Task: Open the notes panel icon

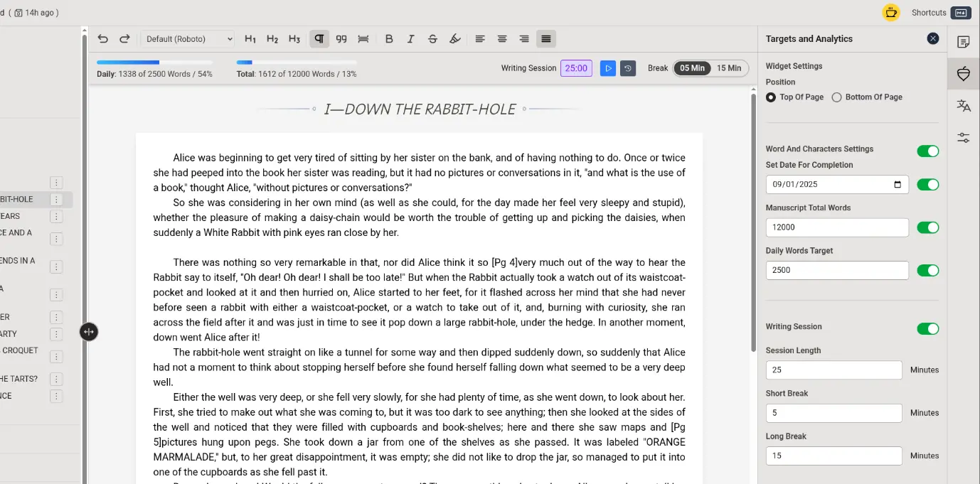Action: point(963,42)
